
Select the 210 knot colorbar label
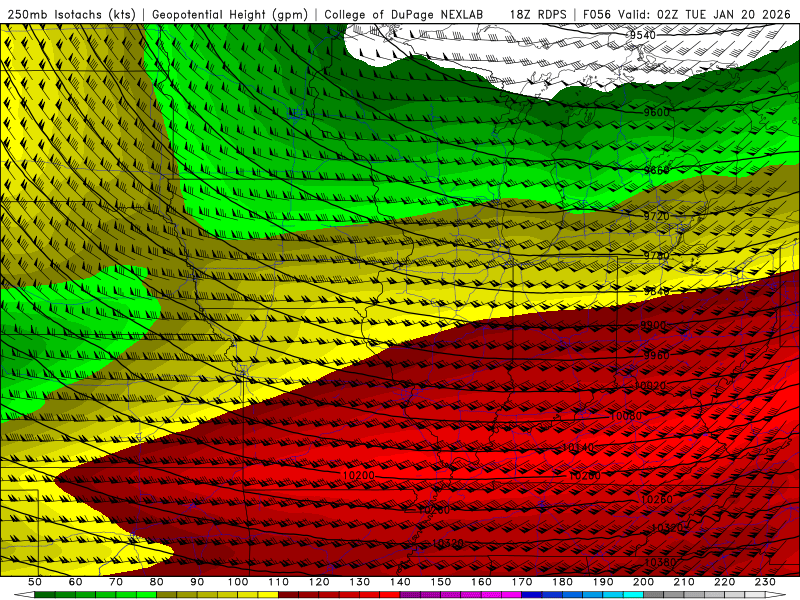pyautogui.click(x=684, y=582)
